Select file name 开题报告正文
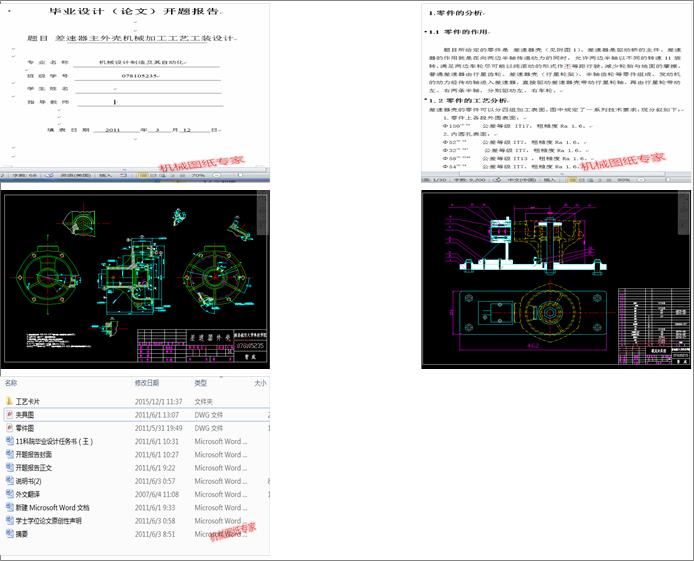The height and width of the screenshot is (561, 694). 34,468
